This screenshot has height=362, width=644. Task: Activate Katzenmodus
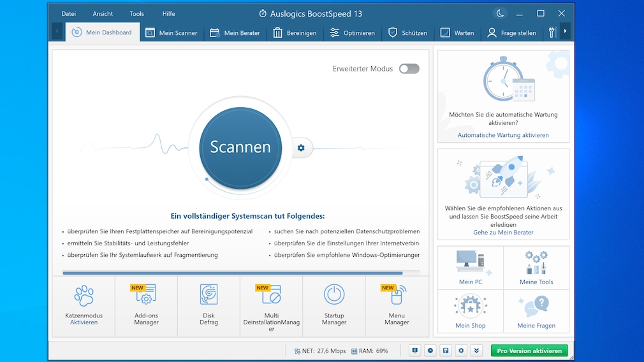click(x=84, y=322)
